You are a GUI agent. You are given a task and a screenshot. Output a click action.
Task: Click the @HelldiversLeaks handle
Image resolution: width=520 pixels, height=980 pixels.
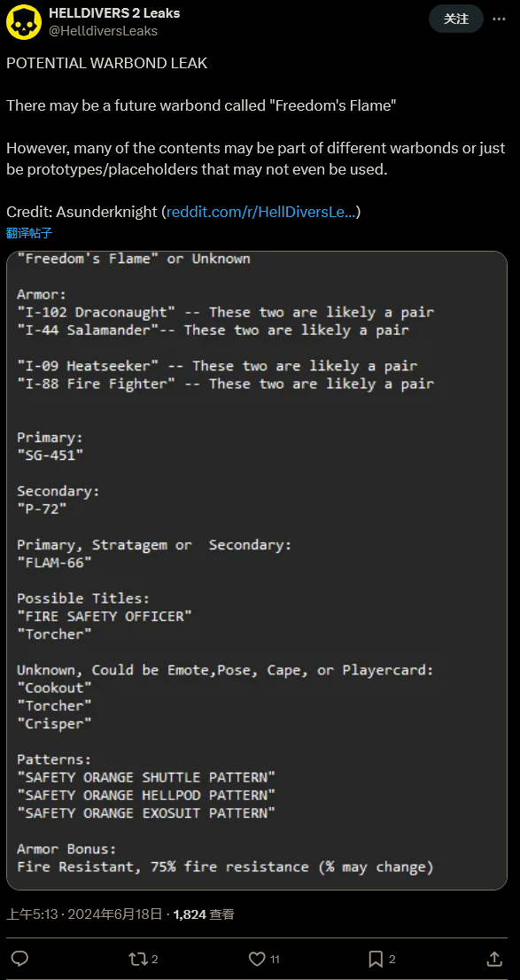click(x=103, y=30)
